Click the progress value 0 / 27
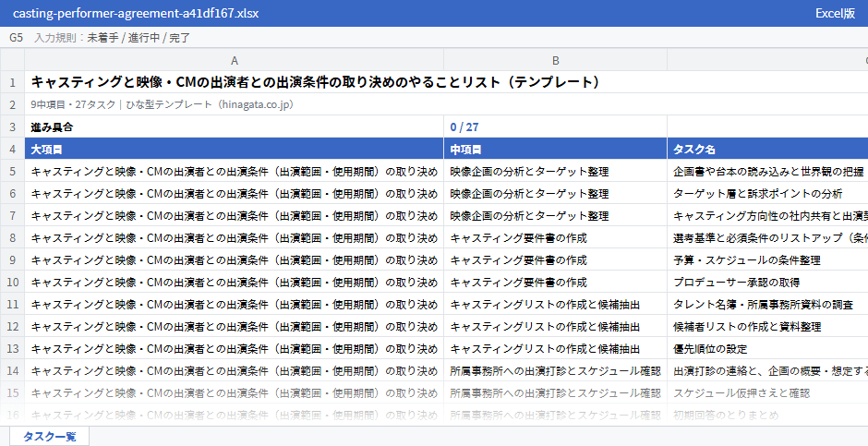Viewport: 868px width, 446px height. coord(464,127)
